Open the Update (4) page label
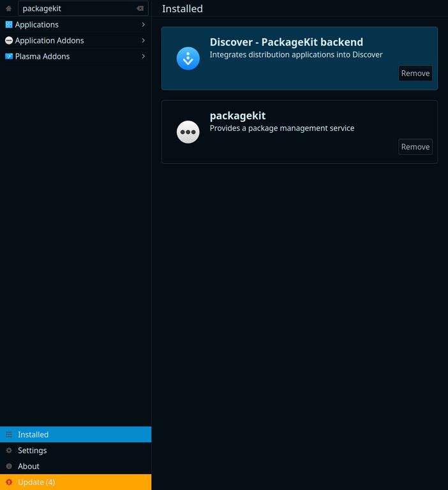Viewport: 448px width, 490px height. pos(36,482)
